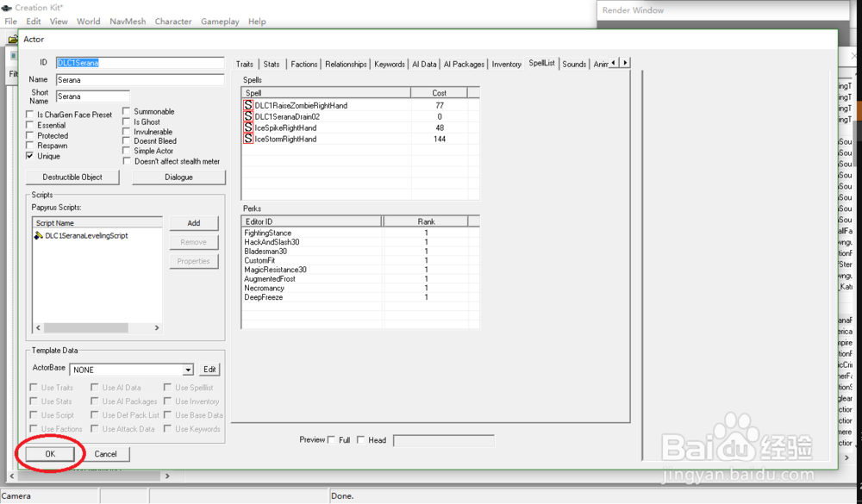Click the spell icon beside DLC1RaiseZombieRightHand
The height and width of the screenshot is (504, 862).
pos(248,105)
